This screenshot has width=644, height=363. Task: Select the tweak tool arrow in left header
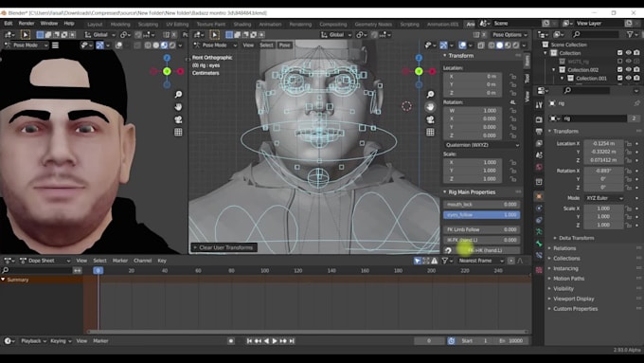point(25,34)
